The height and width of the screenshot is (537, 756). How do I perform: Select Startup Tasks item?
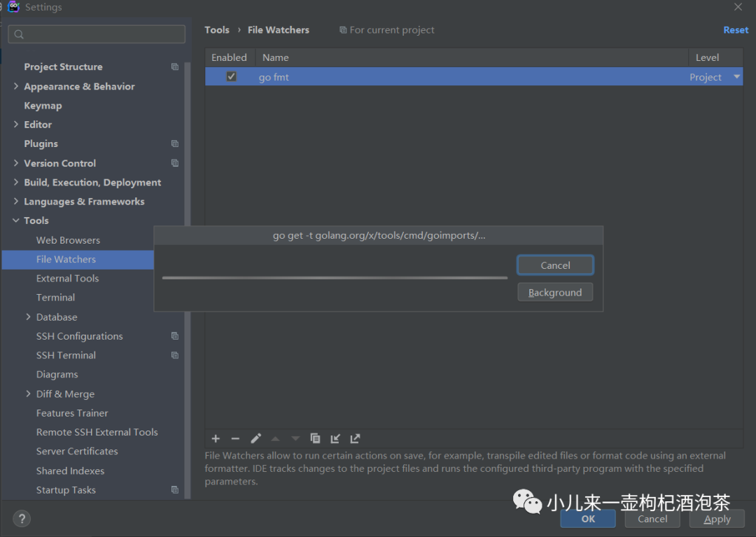[66, 490]
